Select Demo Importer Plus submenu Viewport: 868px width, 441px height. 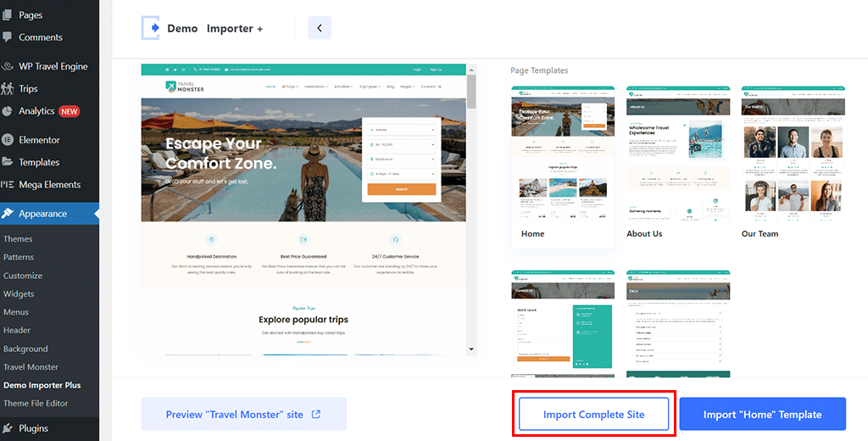42,385
